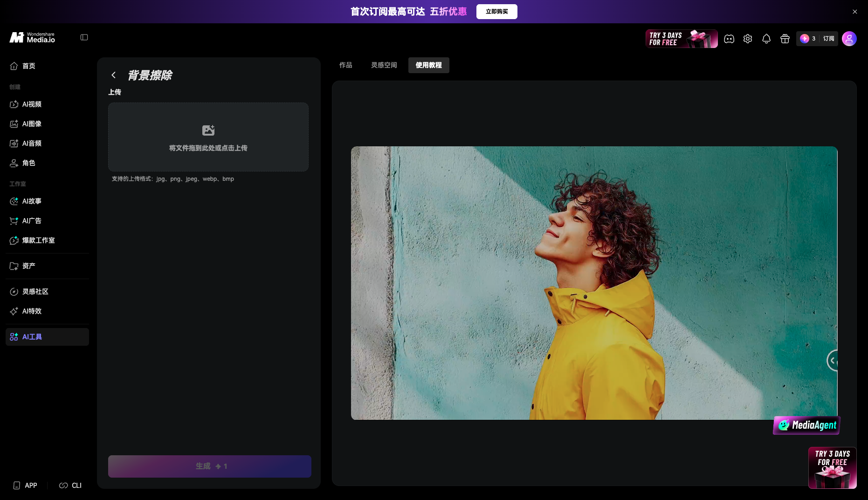Click the tutorial image of man in yellow jacket

[x=594, y=283]
